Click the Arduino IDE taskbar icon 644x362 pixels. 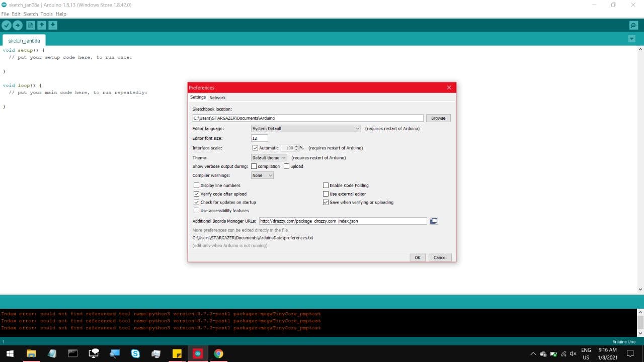point(197,353)
